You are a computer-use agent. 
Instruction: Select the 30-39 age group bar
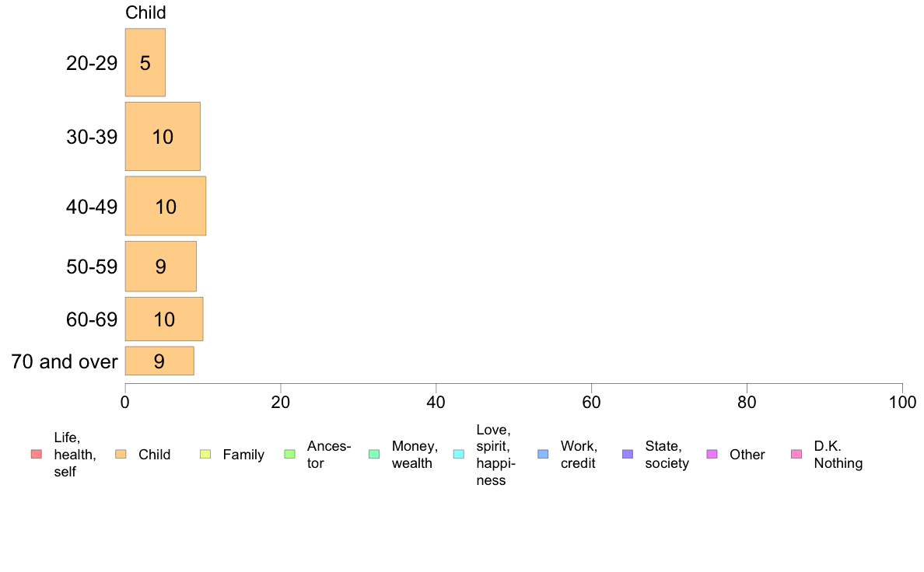(x=163, y=137)
